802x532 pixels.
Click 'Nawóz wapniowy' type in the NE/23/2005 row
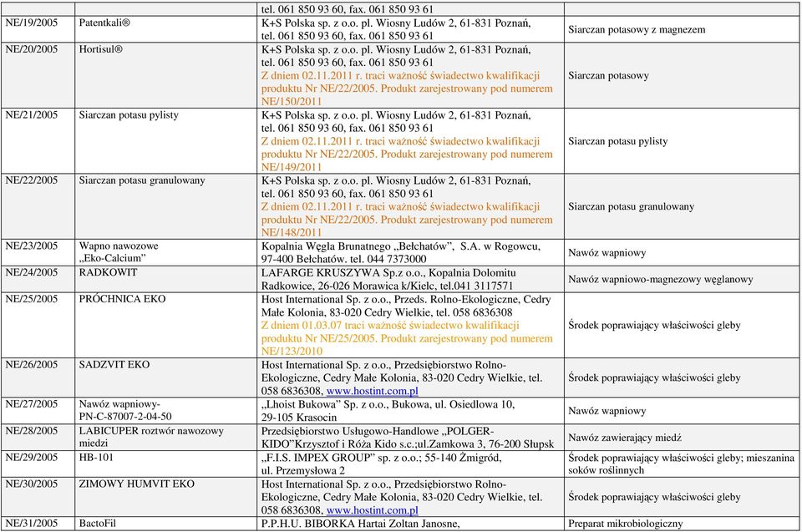click(x=607, y=253)
